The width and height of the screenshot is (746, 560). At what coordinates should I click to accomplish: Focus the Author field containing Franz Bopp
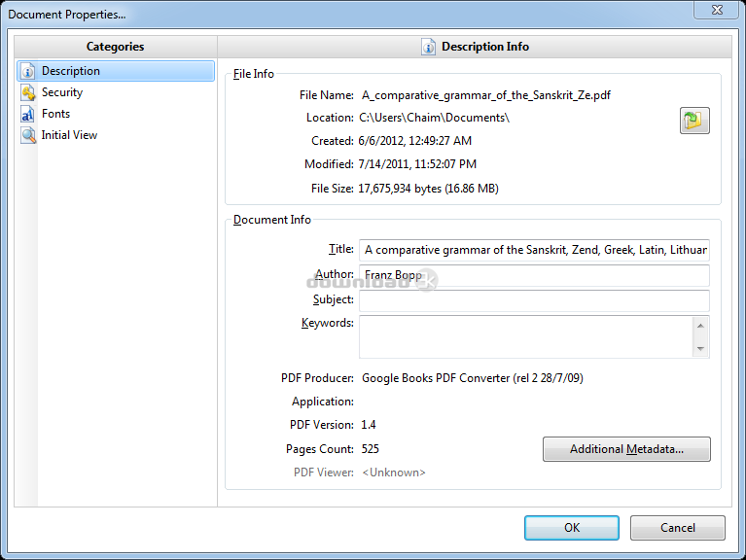tap(533, 275)
